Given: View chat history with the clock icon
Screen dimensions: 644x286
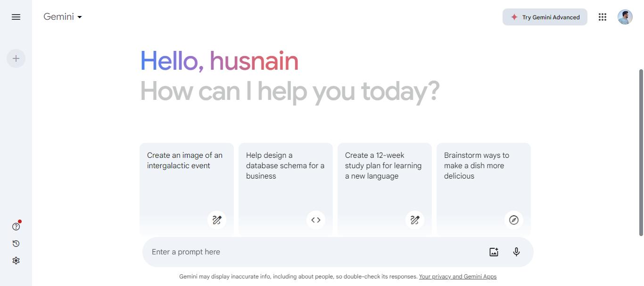Looking at the screenshot, I should pyautogui.click(x=16, y=243).
